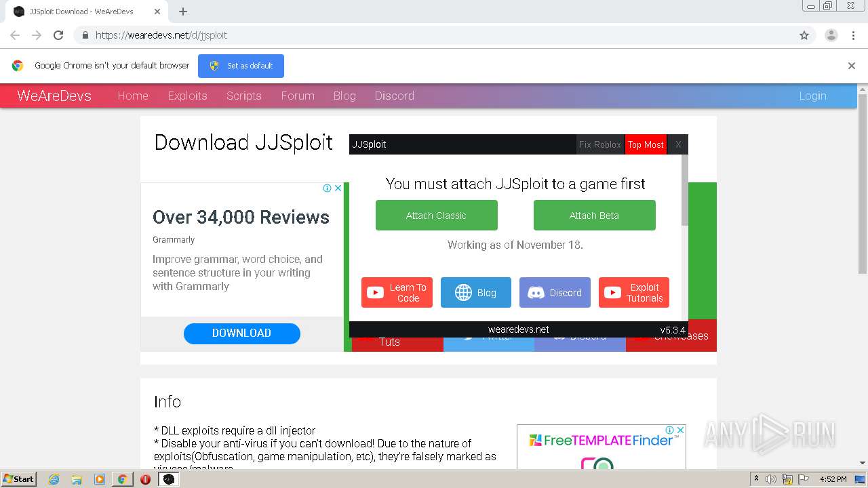Click the FreeTemplateFinder ad info icon
Image resolution: width=868 pixels, height=488 pixels.
(x=669, y=430)
